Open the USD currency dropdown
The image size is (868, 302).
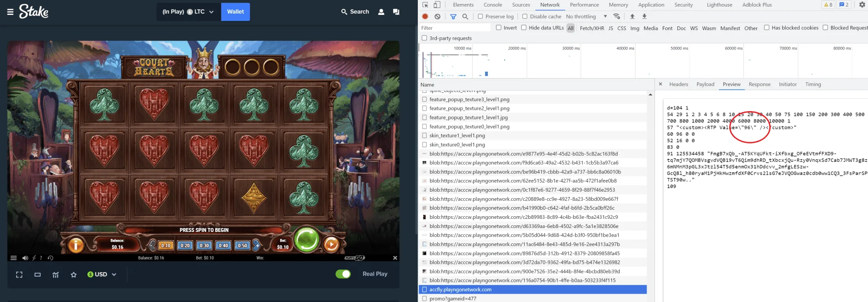102,274
